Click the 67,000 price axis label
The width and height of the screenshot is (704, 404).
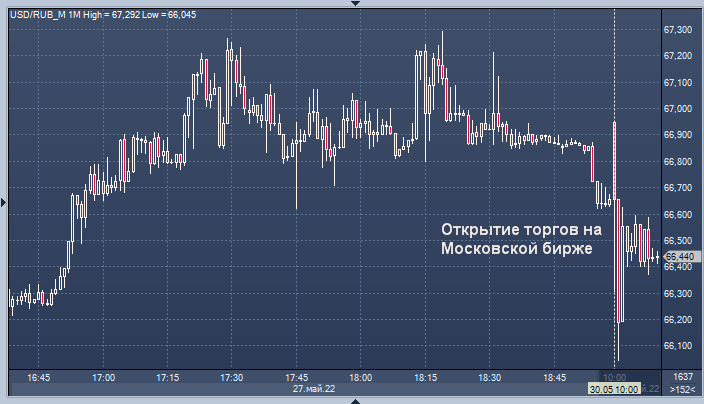(678, 108)
